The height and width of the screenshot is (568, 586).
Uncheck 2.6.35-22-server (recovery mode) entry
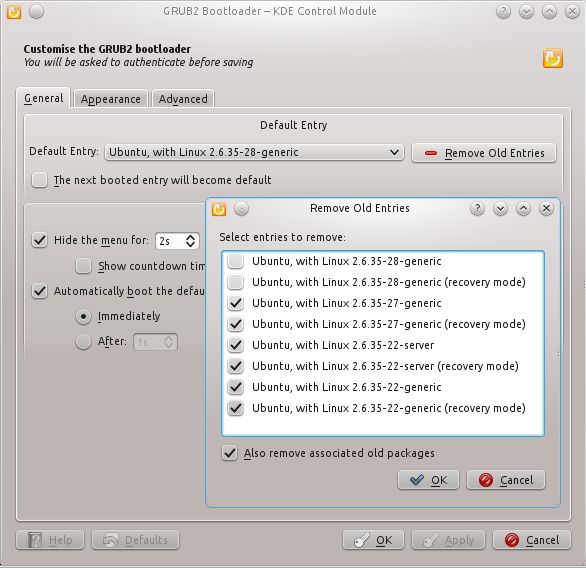pos(235,366)
